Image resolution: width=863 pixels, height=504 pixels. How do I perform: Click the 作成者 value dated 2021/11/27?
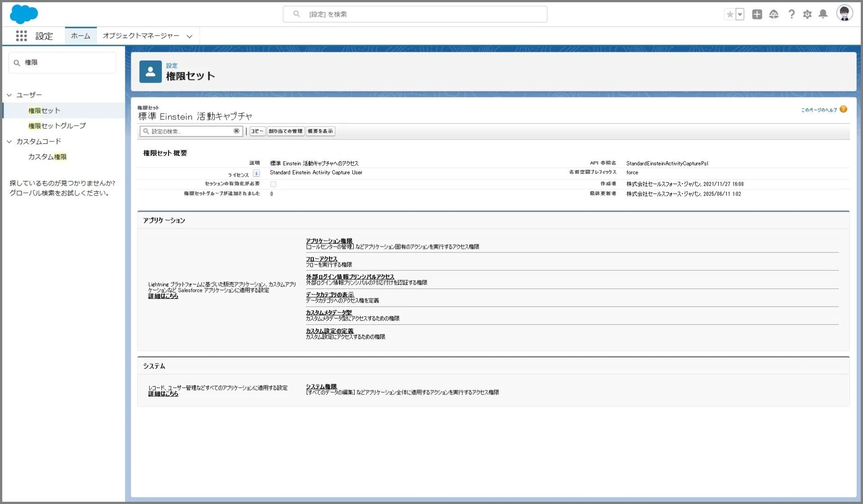pyautogui.click(x=685, y=184)
